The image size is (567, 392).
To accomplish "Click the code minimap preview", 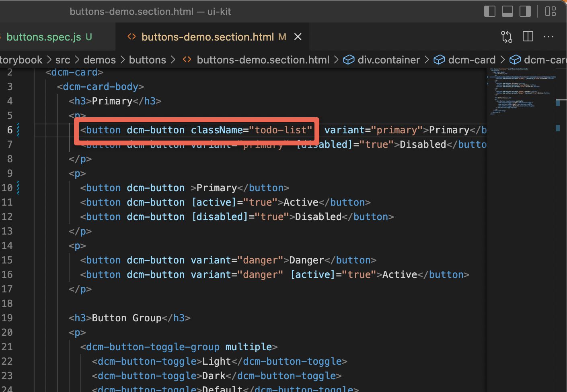I will pyautogui.click(x=522, y=92).
